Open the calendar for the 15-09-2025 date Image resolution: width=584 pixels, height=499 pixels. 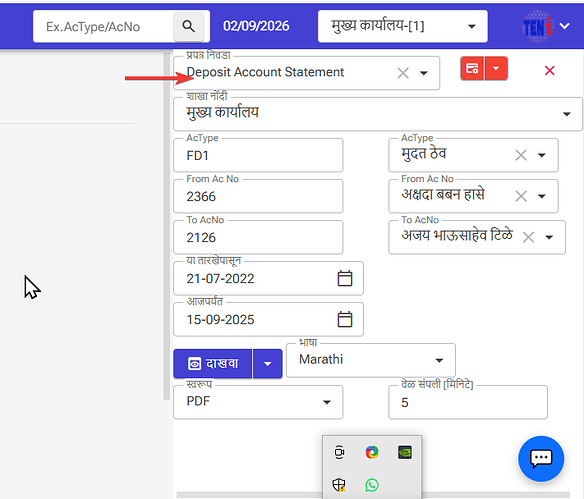click(345, 320)
